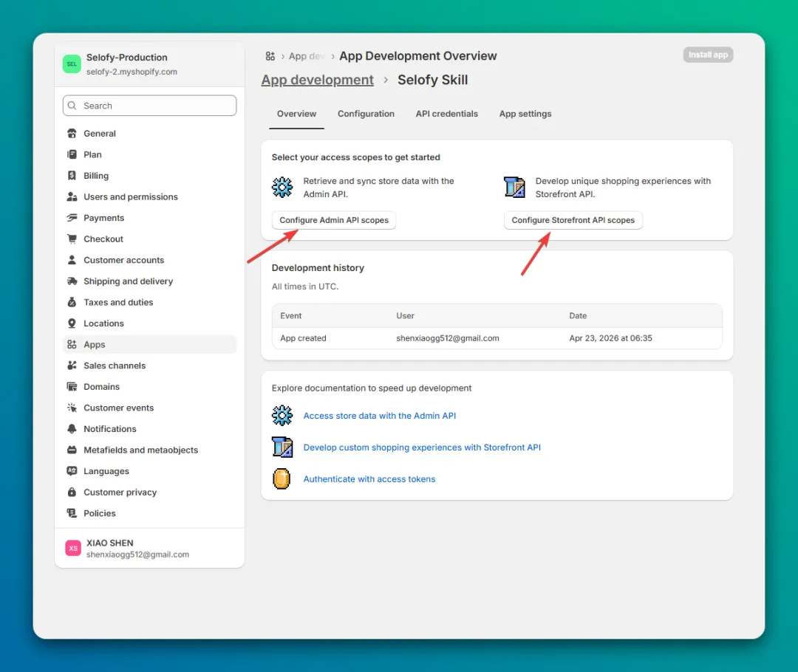
Task: Click the Apps grid icon in sidebar
Action: [x=72, y=344]
